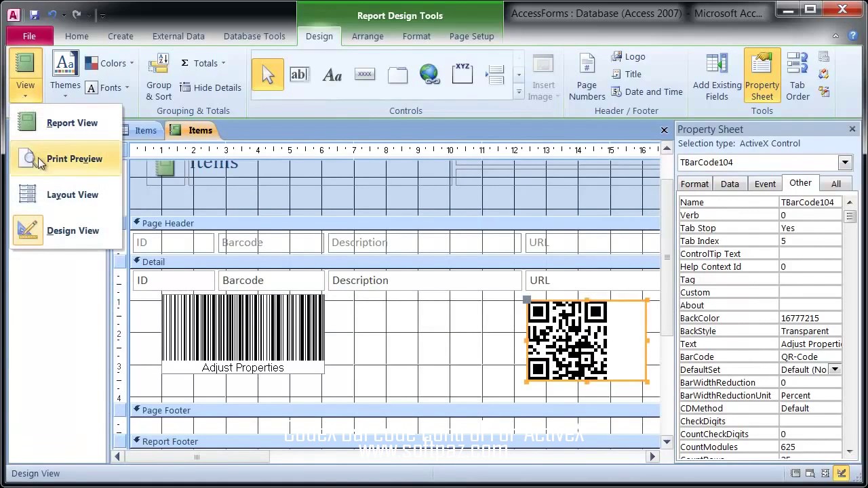This screenshot has width=868, height=488.
Task: Click the Undo icon in quick access toolbar
Action: pyautogui.click(x=52, y=14)
